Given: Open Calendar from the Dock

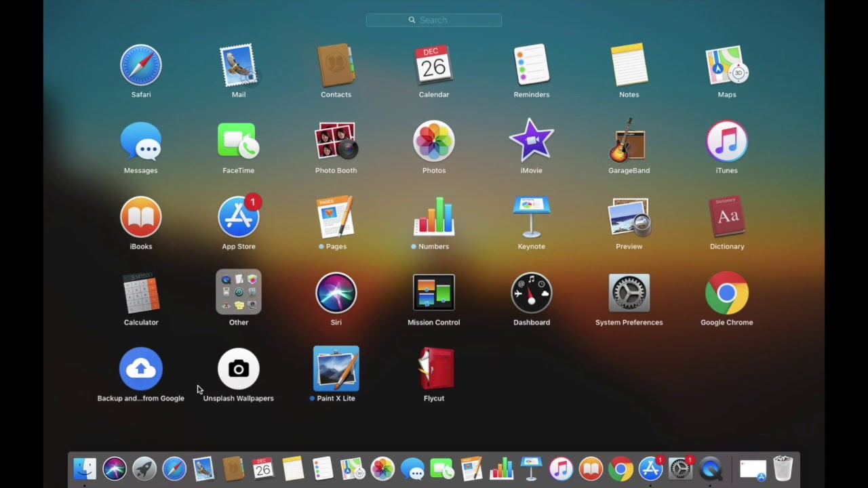Looking at the screenshot, I should tap(263, 468).
